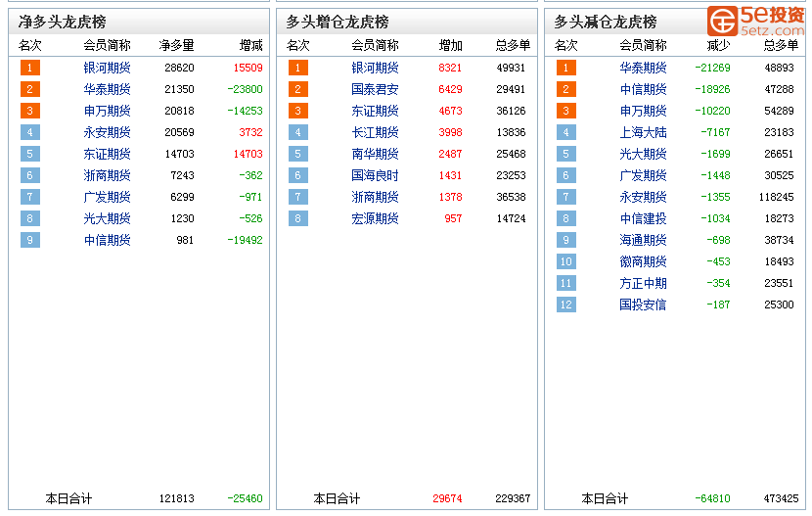
Task: Select 中信建投 member link
Action: pos(643,218)
